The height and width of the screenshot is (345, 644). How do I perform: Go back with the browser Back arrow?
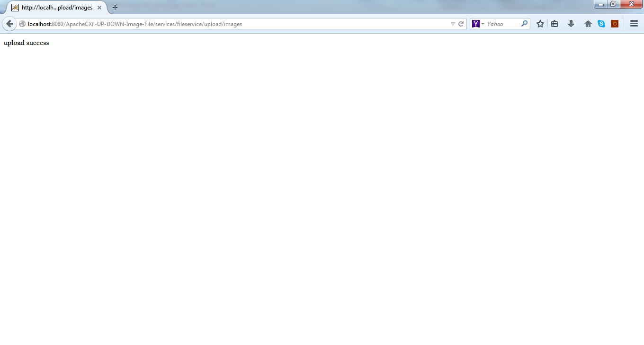(9, 24)
